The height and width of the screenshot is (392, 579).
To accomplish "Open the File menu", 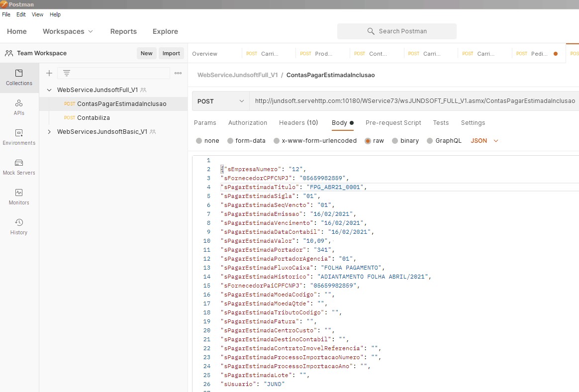I will pos(6,14).
